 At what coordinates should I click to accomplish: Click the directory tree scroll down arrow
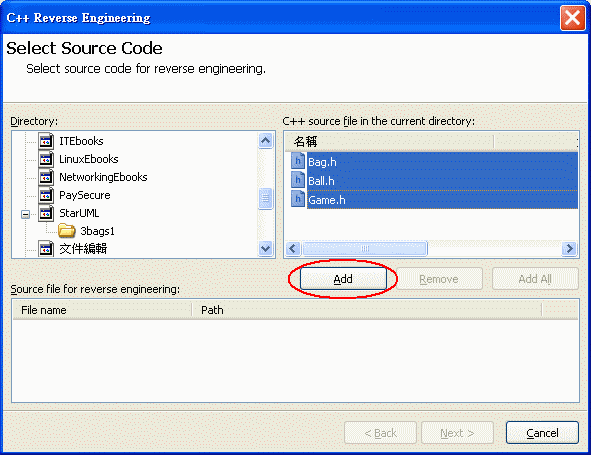[265, 248]
